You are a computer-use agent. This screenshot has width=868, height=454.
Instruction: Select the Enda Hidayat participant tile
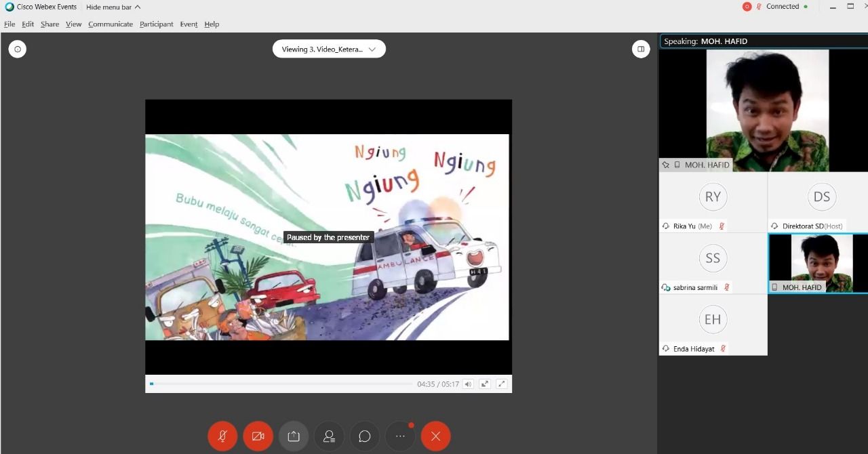click(713, 325)
